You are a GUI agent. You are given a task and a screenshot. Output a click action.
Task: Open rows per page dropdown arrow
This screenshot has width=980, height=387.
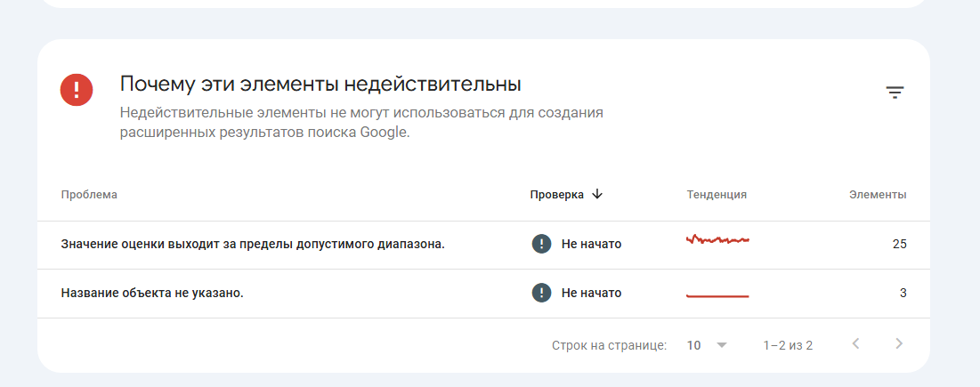[721, 345]
